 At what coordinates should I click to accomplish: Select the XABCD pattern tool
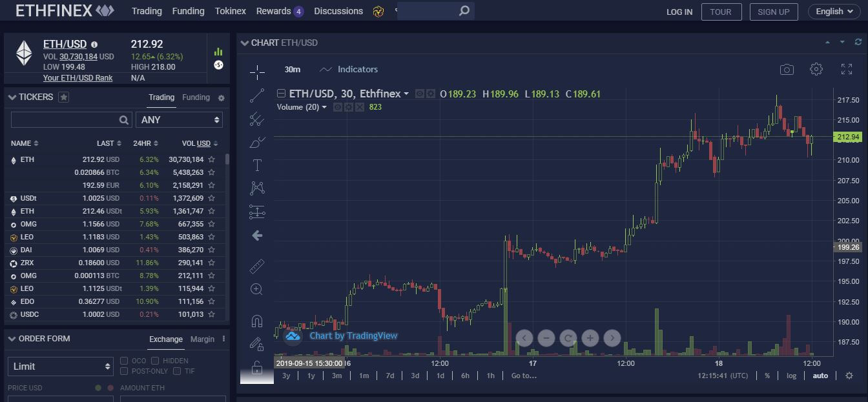pos(257,188)
